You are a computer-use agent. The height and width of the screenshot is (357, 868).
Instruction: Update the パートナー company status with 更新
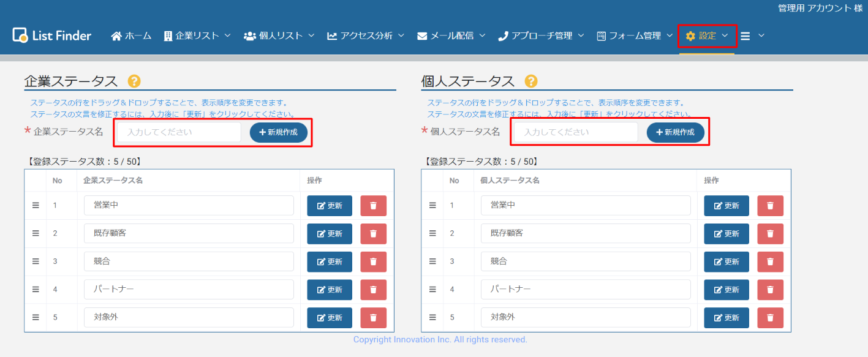pos(330,290)
